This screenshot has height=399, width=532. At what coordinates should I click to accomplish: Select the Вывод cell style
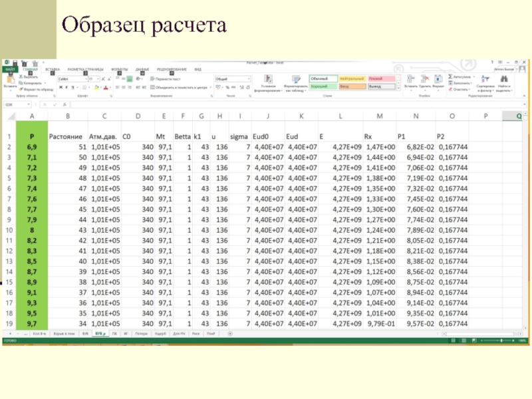pyautogui.click(x=381, y=86)
